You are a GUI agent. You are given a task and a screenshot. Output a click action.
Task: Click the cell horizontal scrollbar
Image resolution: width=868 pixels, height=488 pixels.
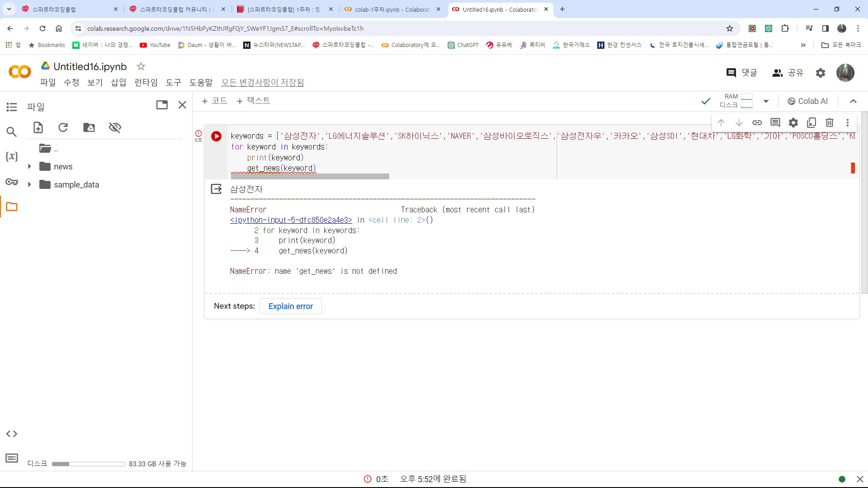click(x=310, y=177)
